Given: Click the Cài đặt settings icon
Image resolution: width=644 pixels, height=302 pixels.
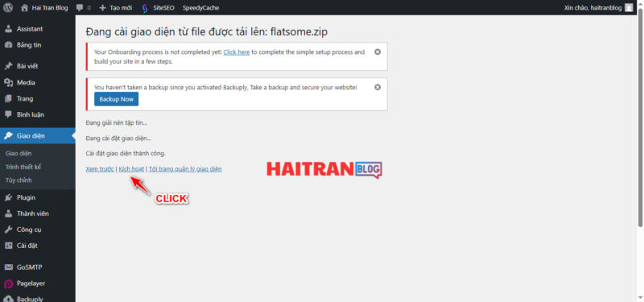Looking at the screenshot, I should point(8,246).
